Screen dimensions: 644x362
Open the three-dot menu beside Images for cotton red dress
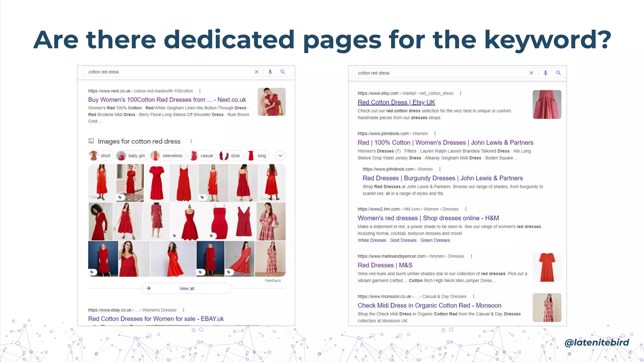coord(191,141)
